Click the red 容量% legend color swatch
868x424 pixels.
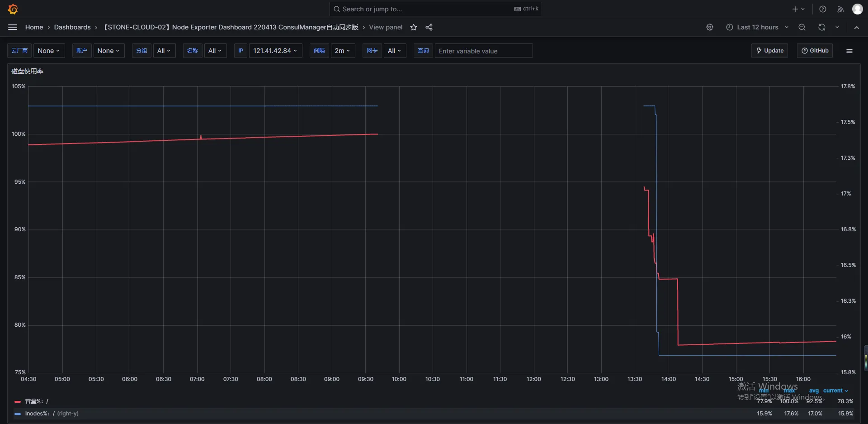(x=18, y=401)
